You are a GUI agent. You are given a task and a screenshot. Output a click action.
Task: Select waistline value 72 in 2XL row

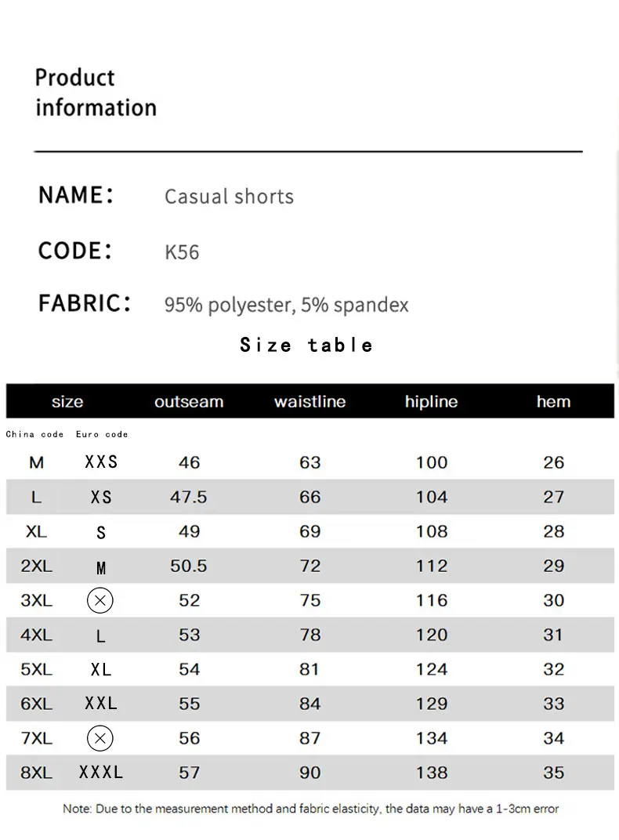[x=310, y=566]
